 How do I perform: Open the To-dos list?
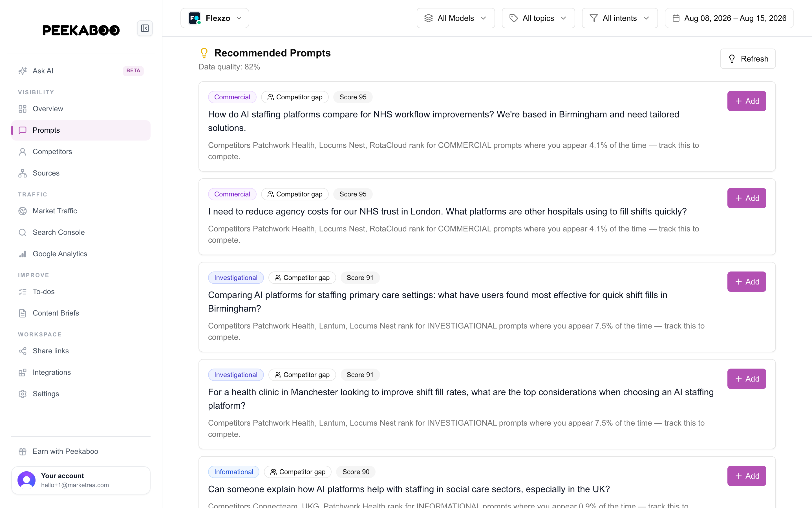[x=81, y=292]
